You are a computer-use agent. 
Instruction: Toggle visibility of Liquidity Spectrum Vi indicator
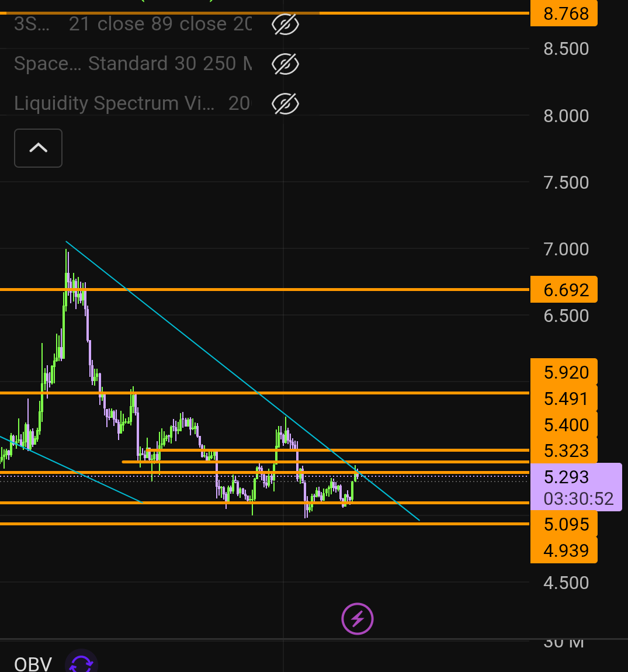point(285,103)
